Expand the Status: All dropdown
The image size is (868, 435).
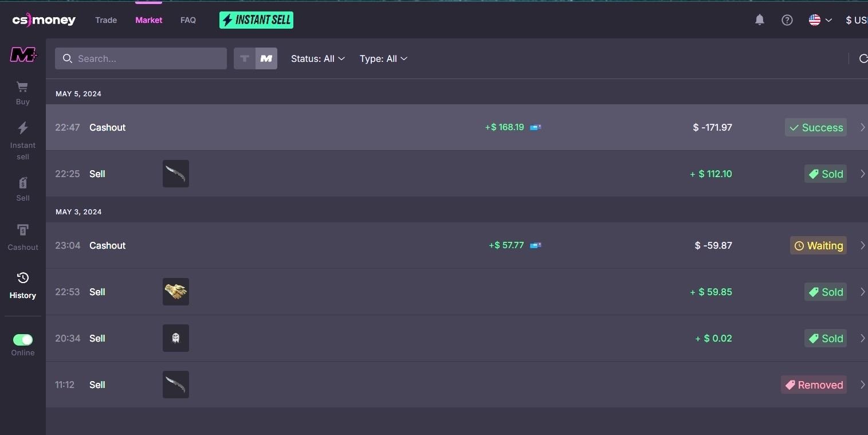tap(317, 58)
